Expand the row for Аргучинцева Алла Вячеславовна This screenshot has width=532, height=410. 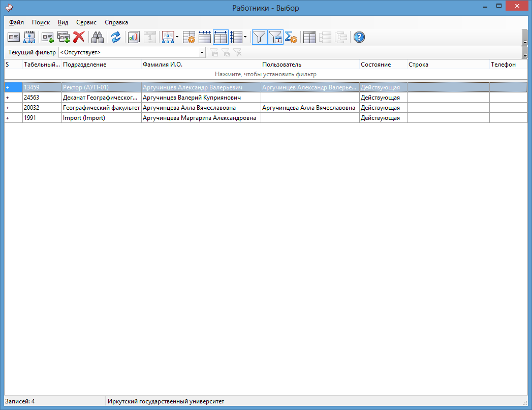coord(8,108)
